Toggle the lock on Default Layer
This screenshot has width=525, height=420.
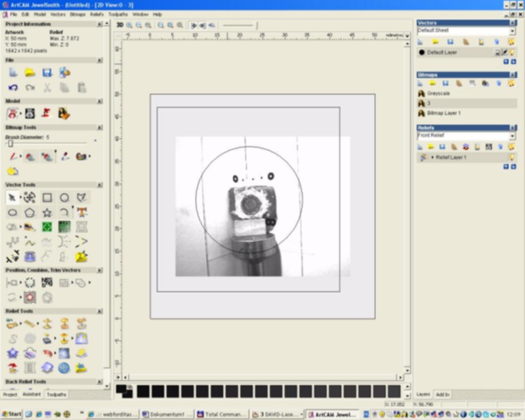click(497, 52)
